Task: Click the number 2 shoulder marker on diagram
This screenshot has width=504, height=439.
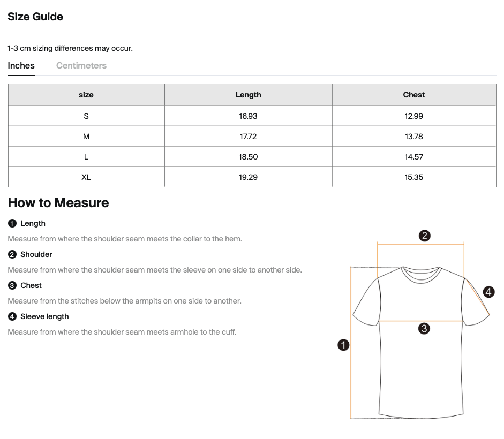Action: click(x=424, y=236)
